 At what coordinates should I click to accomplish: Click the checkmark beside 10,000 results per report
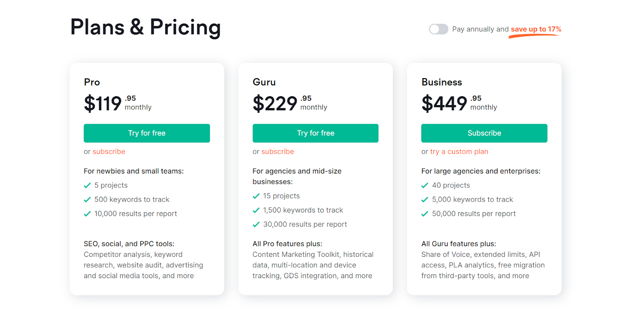coord(87,214)
